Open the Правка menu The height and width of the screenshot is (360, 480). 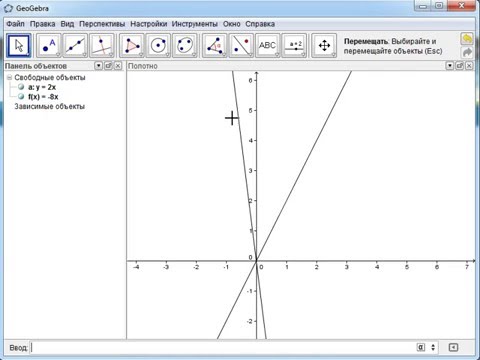pos(43,24)
